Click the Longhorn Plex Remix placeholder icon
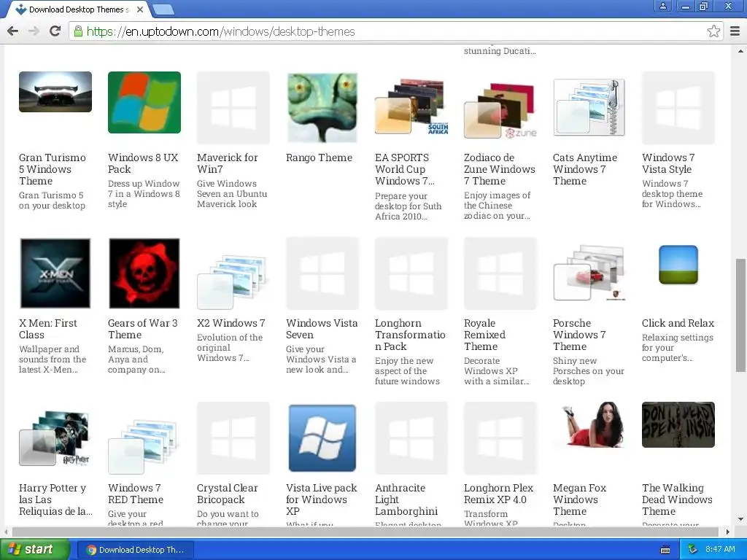The image size is (747, 560). (x=500, y=438)
